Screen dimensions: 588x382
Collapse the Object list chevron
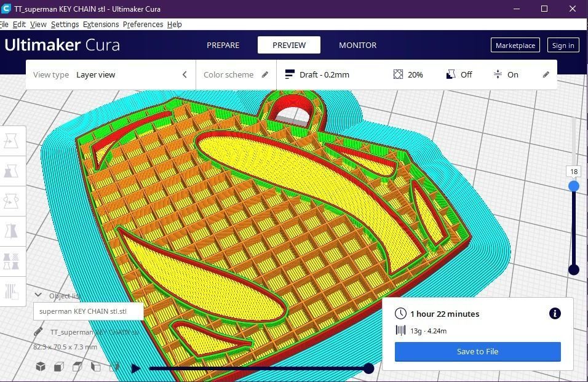(38, 295)
